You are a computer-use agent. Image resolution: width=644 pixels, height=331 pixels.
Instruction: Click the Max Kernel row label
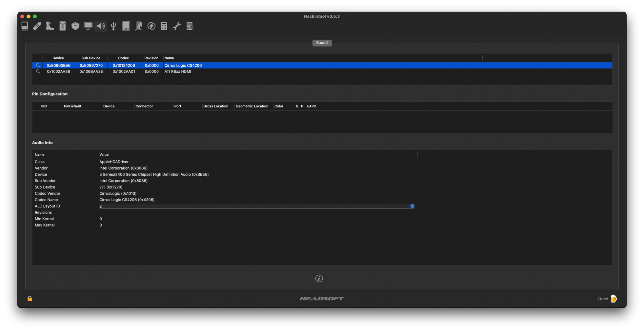(45, 225)
